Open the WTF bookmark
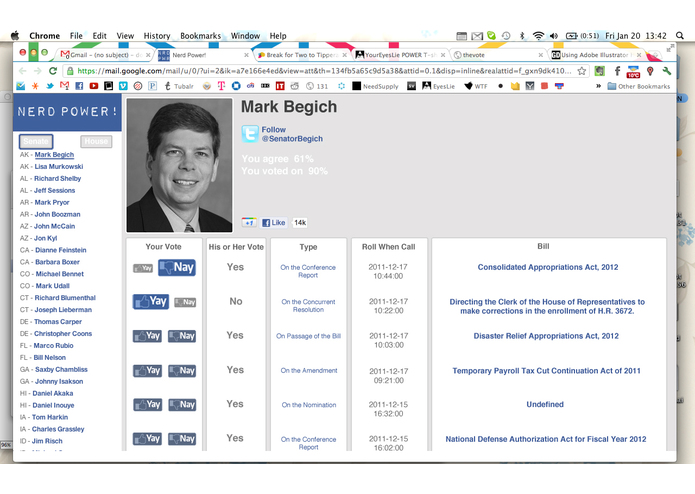The image size is (695, 494). click(x=476, y=86)
